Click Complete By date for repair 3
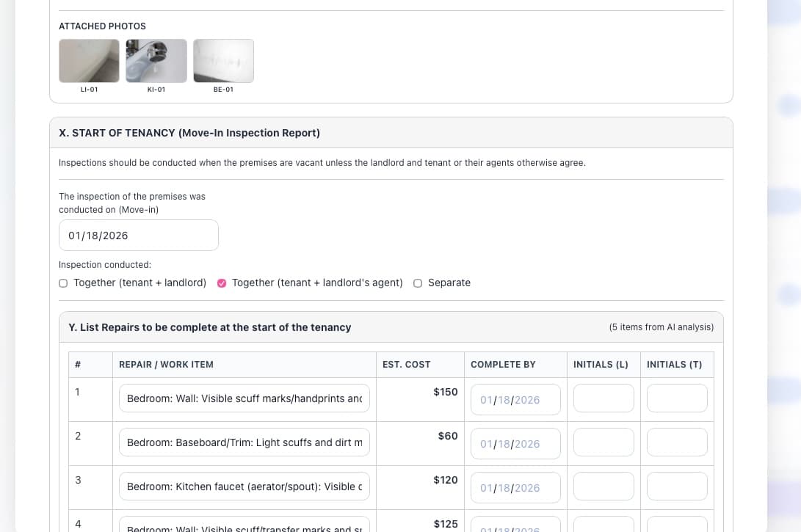The width and height of the screenshot is (801, 532). (x=515, y=488)
